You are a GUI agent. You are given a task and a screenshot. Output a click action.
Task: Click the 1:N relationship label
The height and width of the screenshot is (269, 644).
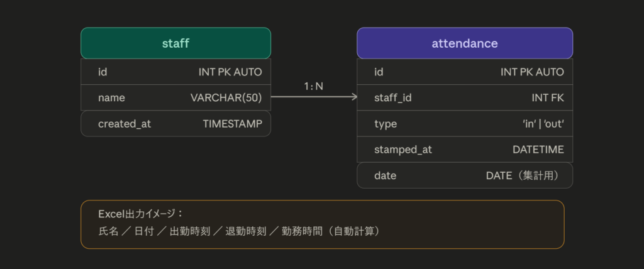pos(313,86)
